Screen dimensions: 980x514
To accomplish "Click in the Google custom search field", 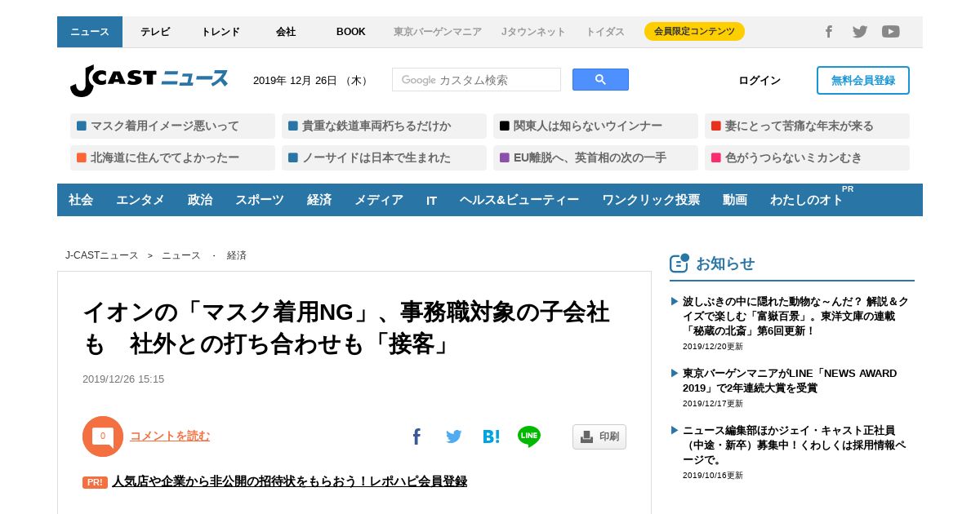I will (476, 79).
